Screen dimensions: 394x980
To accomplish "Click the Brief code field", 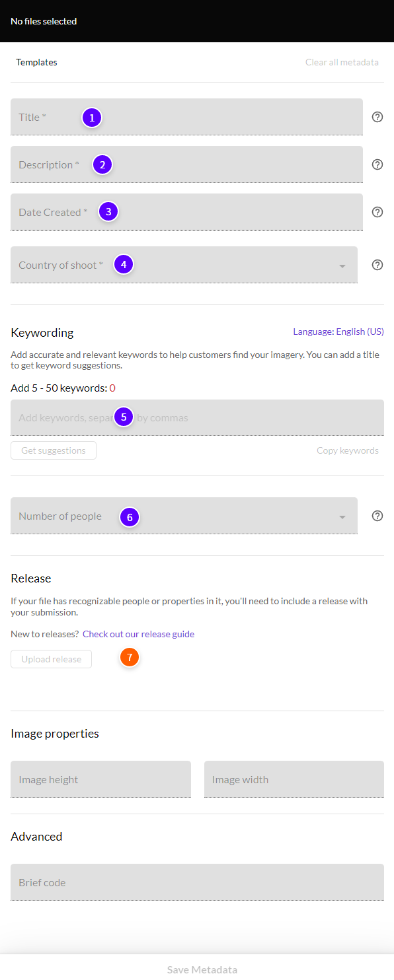I will (x=197, y=882).
